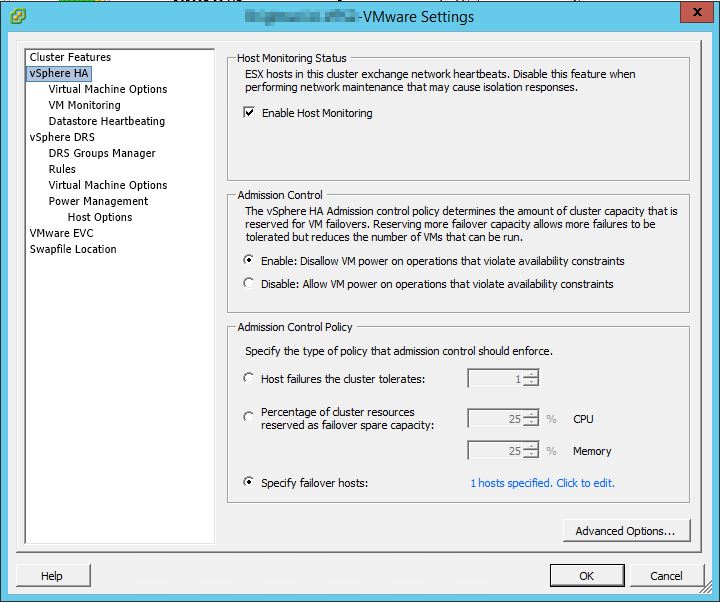The image size is (720, 603).
Task: Click the Memory percentage field
Action: point(495,451)
